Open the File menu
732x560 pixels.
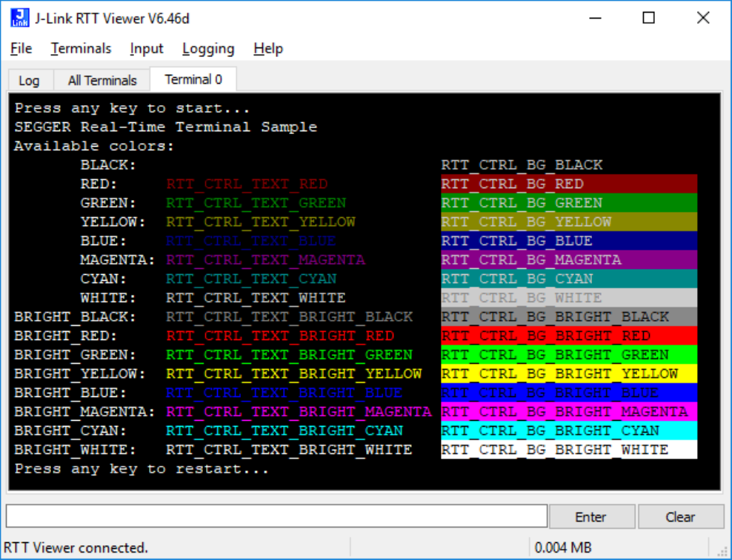tap(21, 49)
